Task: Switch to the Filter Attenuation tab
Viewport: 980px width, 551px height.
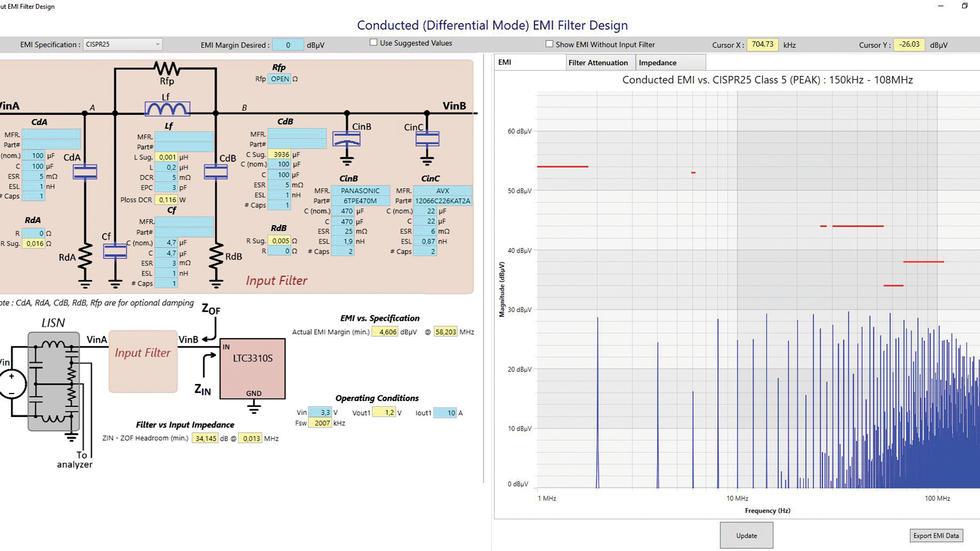Action: click(x=598, y=62)
